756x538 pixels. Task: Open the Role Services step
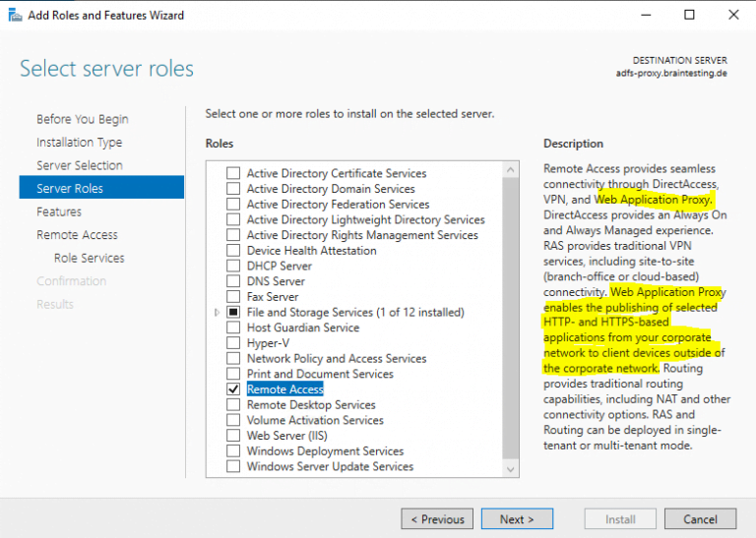(x=90, y=258)
